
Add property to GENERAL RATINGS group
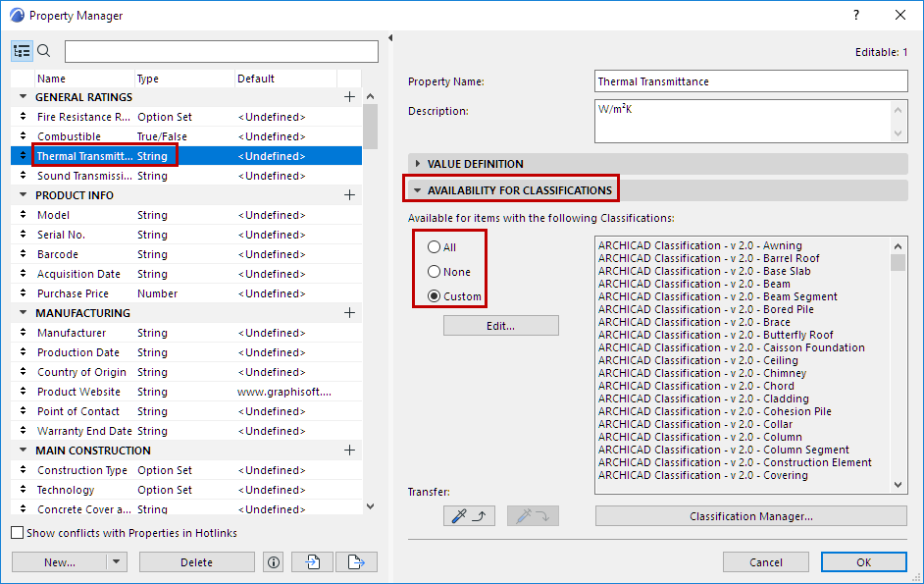pyautogui.click(x=349, y=97)
